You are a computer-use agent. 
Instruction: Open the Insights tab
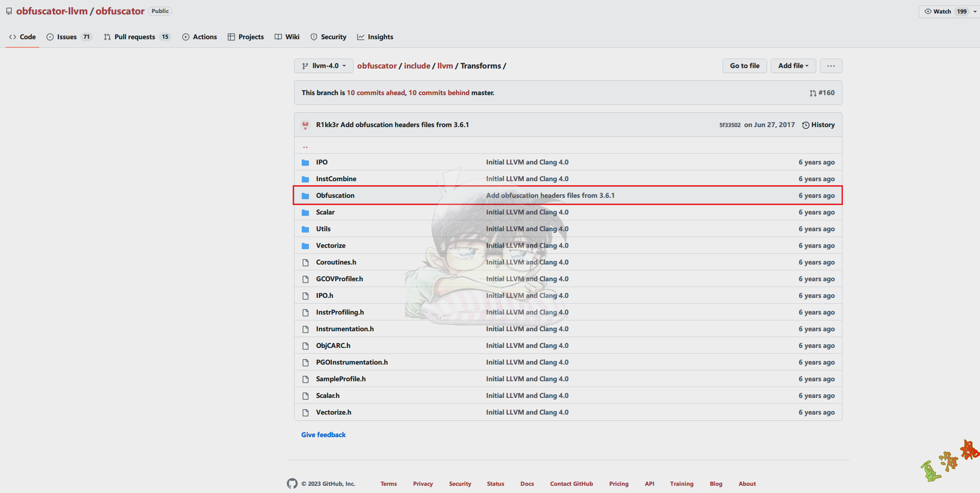pyautogui.click(x=375, y=37)
